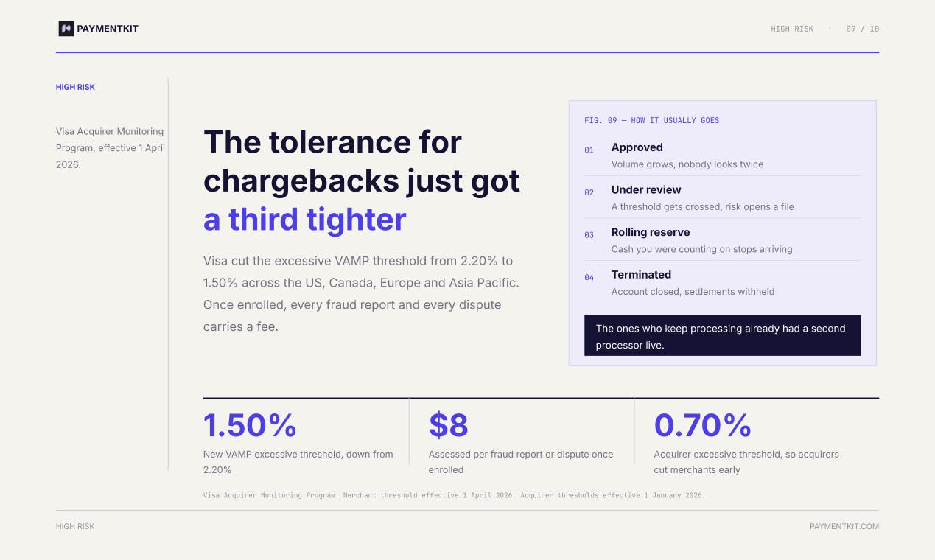Click the 'a third tighter' purple headline

(304, 220)
